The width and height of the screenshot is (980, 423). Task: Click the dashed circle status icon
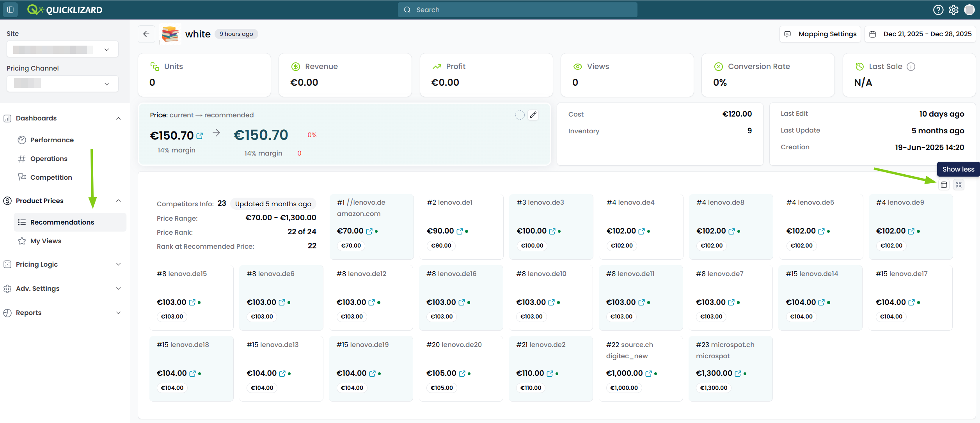(x=520, y=115)
